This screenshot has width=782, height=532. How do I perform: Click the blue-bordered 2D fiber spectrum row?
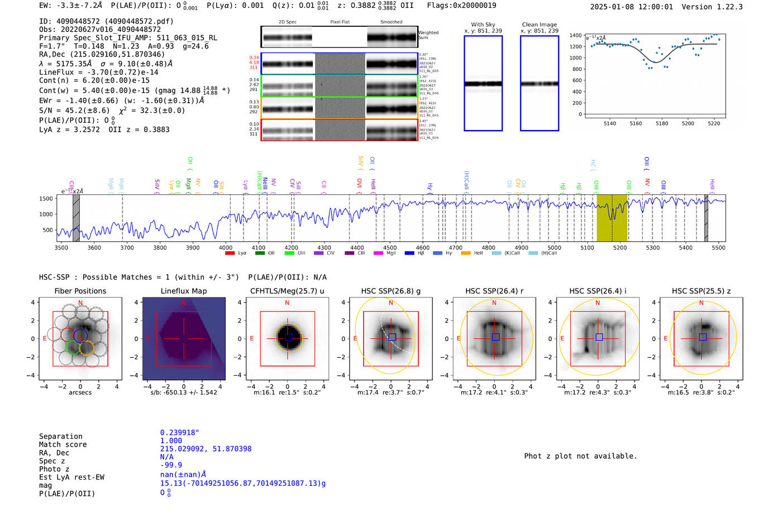[x=339, y=64]
